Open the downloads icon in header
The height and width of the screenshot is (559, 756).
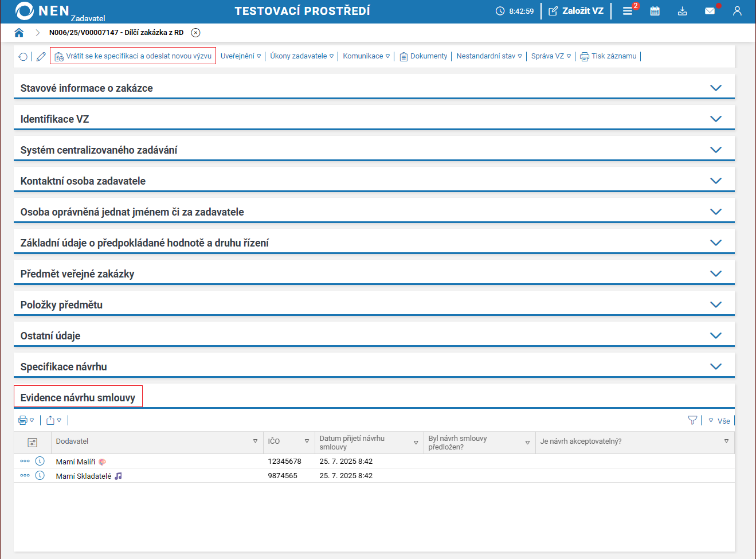click(x=682, y=11)
